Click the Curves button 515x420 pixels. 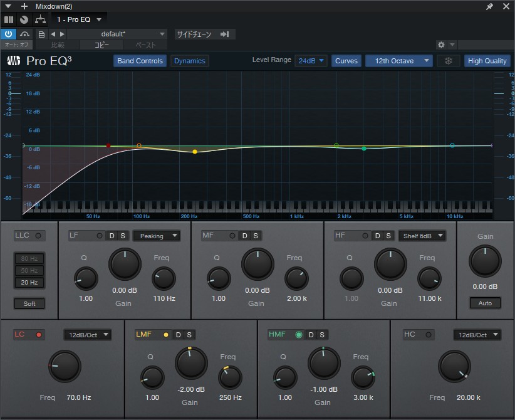click(x=345, y=61)
